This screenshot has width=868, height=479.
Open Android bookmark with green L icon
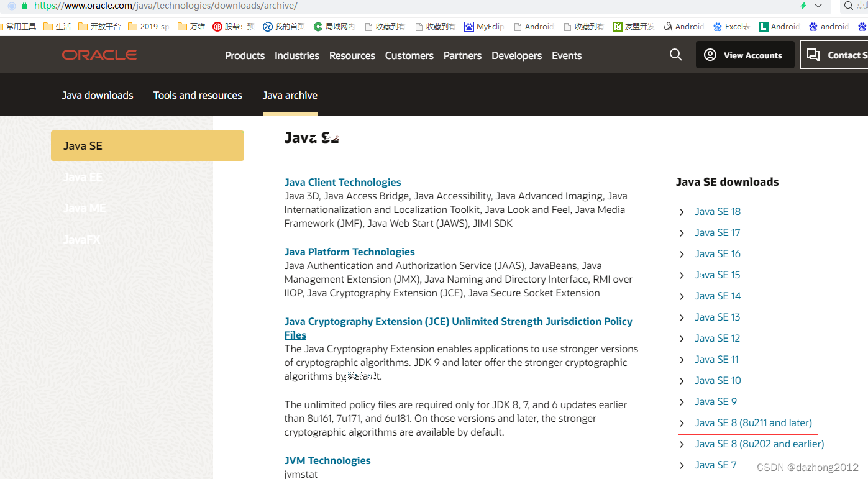pos(779,26)
